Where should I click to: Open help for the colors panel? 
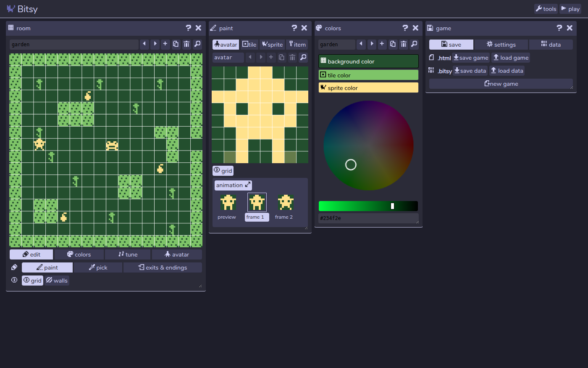[x=405, y=28]
